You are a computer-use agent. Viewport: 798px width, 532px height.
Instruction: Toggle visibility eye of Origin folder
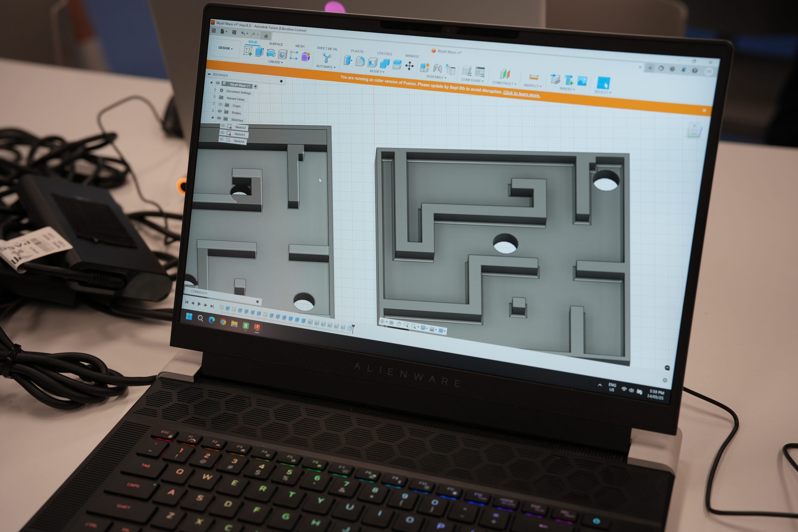click(220, 104)
